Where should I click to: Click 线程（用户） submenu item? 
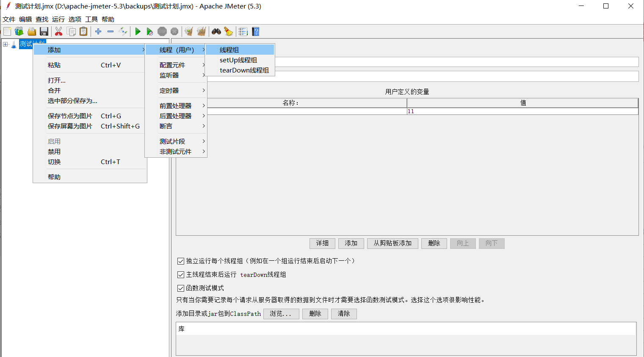point(176,50)
